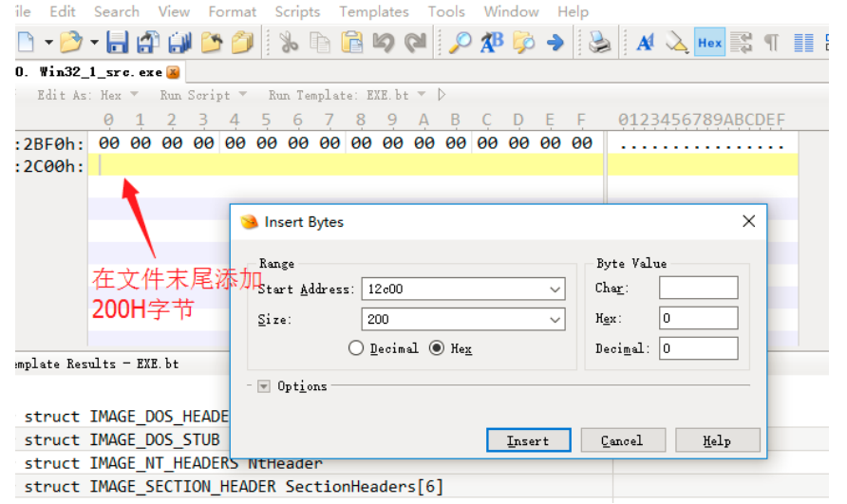Click the Replace (AB) toolbar icon
The width and height of the screenshot is (847, 504).
(x=492, y=42)
